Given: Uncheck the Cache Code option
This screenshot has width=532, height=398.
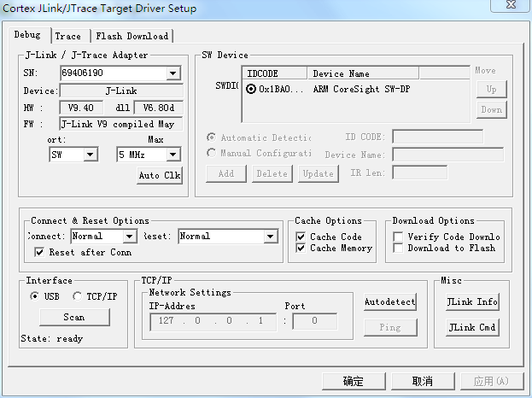Looking at the screenshot, I should click(x=301, y=237).
